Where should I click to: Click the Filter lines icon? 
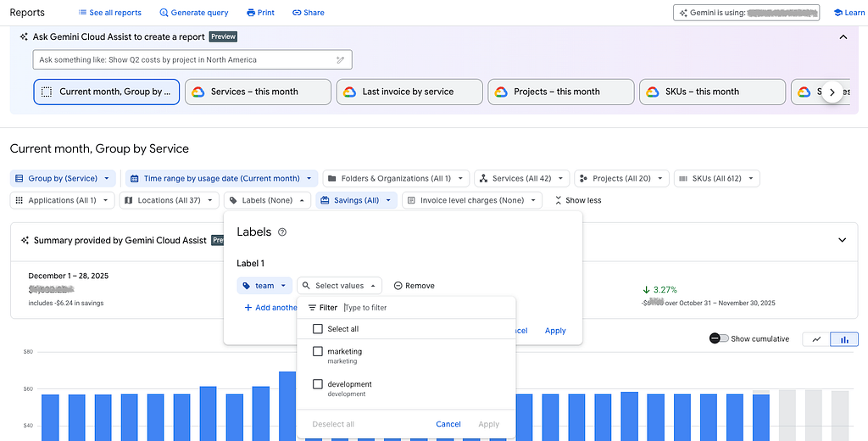(x=312, y=308)
